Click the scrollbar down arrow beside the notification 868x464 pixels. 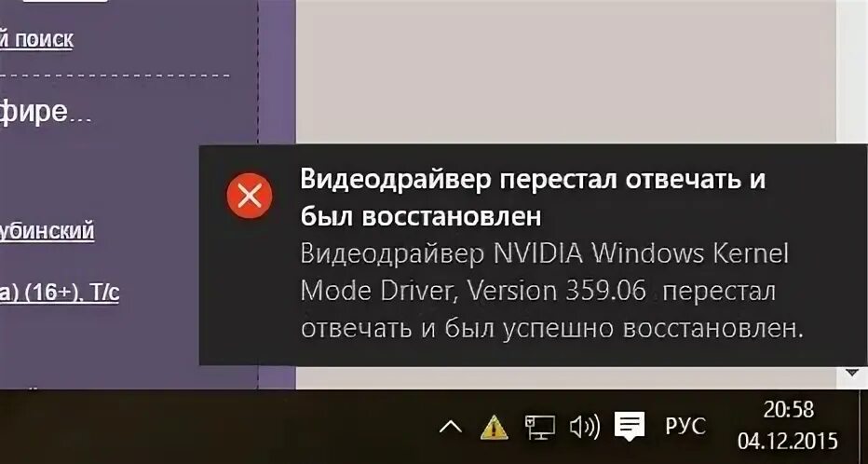(853, 373)
